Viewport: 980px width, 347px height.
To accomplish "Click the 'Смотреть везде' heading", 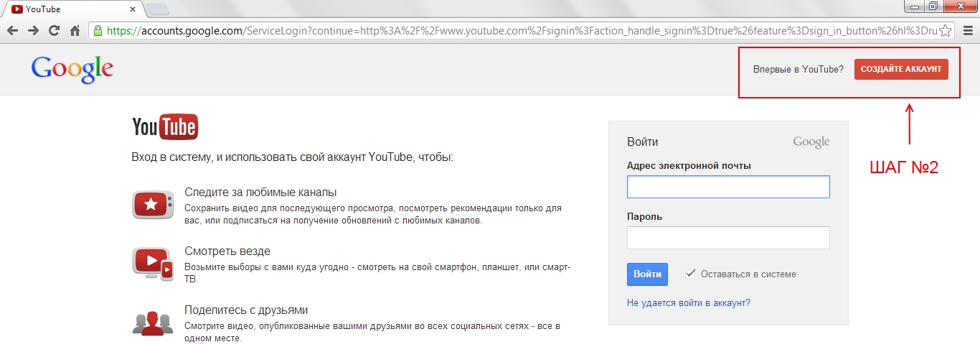I will (x=227, y=251).
